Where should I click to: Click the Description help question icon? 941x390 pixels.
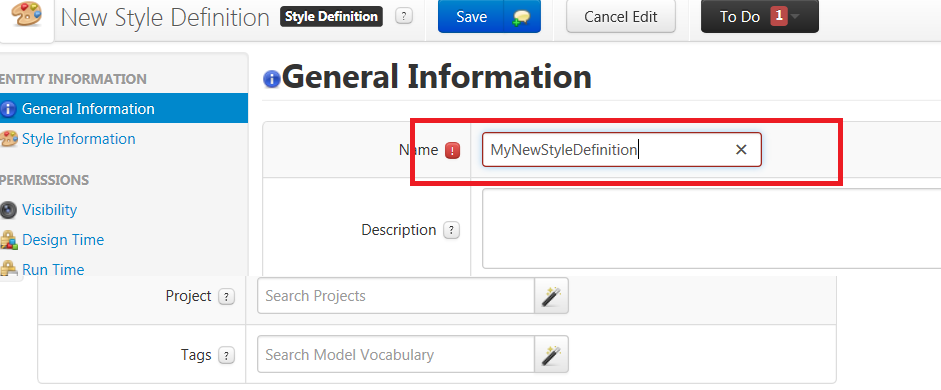tap(451, 230)
